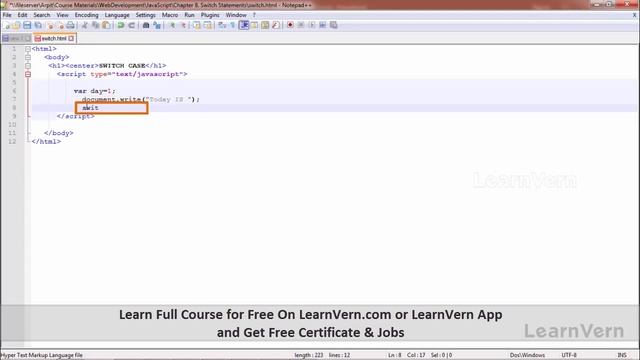The width and height of the screenshot is (640, 360).
Task: Open Replace dialog from toolbar icon
Action: pos(157,25)
